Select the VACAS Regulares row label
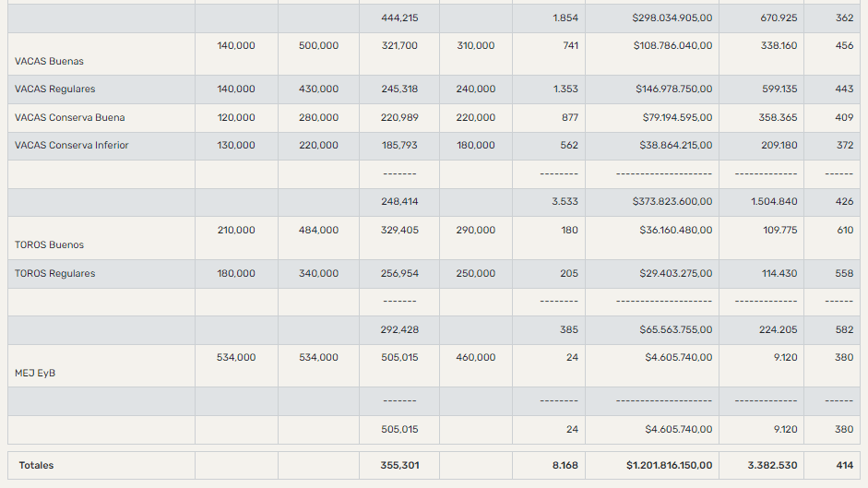The height and width of the screenshot is (488, 868). [54, 89]
